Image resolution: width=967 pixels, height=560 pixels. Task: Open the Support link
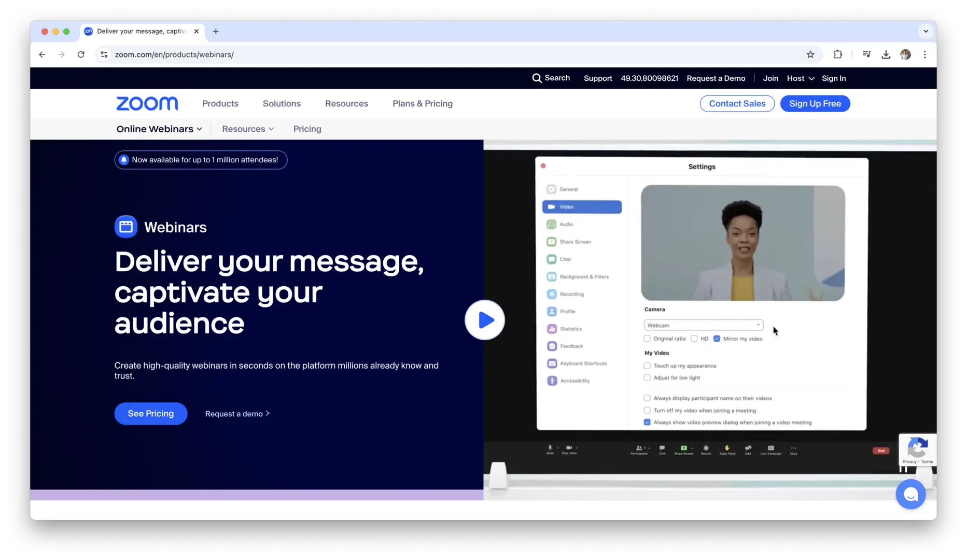pyautogui.click(x=598, y=78)
